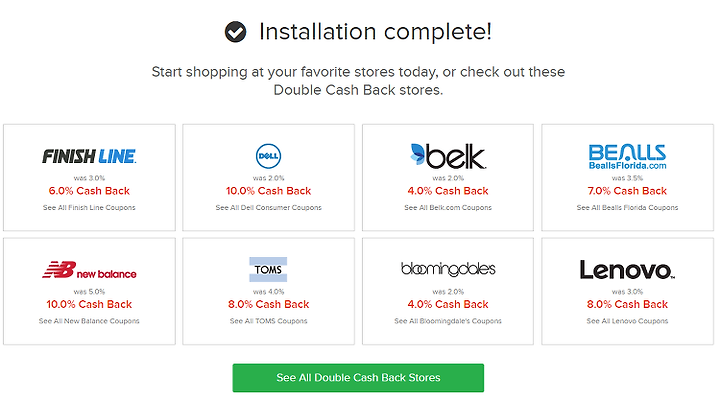Click the Installation complete checkmark icon
Viewport: 720px width, 400px height.
[x=236, y=32]
